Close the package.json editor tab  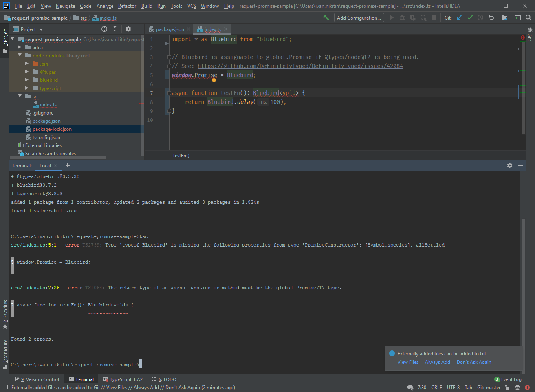(188, 29)
